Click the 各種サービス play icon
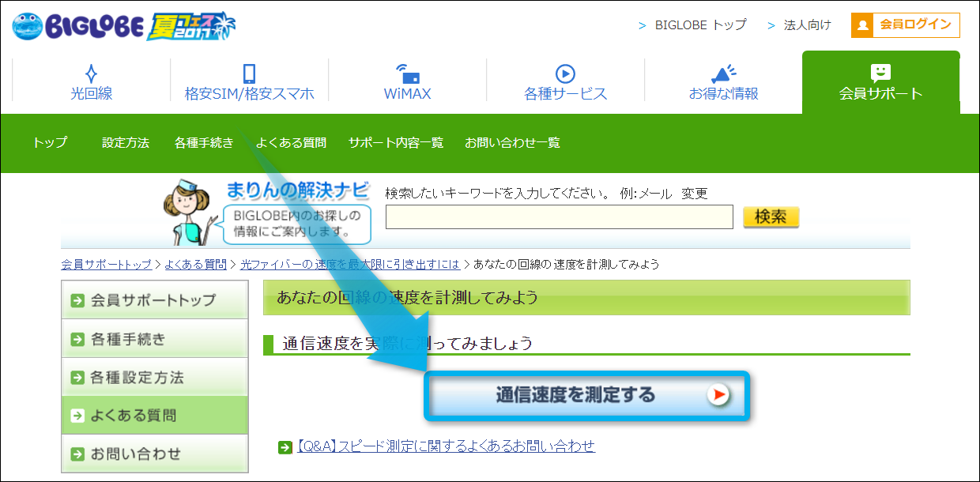The height and width of the screenshot is (482, 980). 565,73
